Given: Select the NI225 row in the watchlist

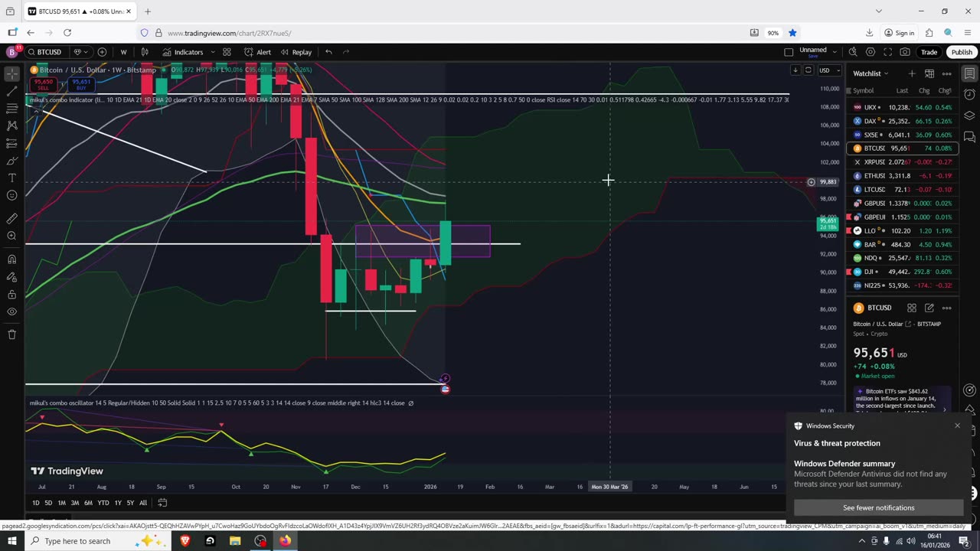Looking at the screenshot, I should pos(902,285).
